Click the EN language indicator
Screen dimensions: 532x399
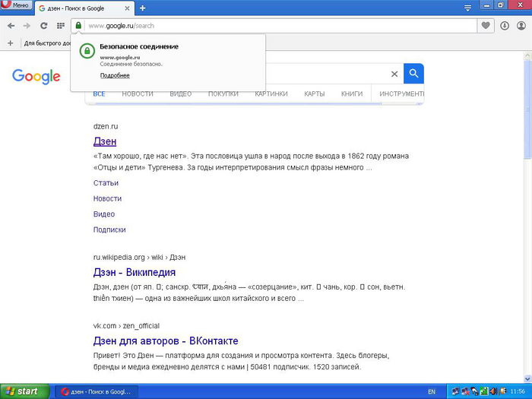432,392
